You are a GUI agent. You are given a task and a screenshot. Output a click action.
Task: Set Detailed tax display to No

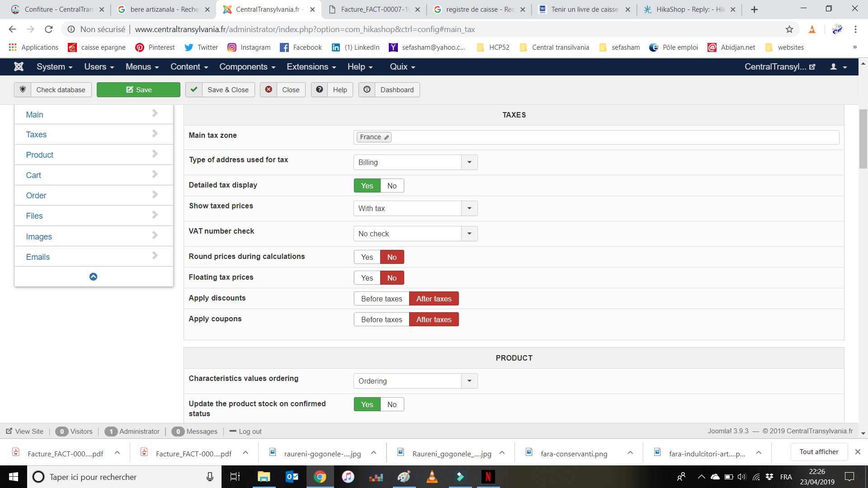pos(392,186)
